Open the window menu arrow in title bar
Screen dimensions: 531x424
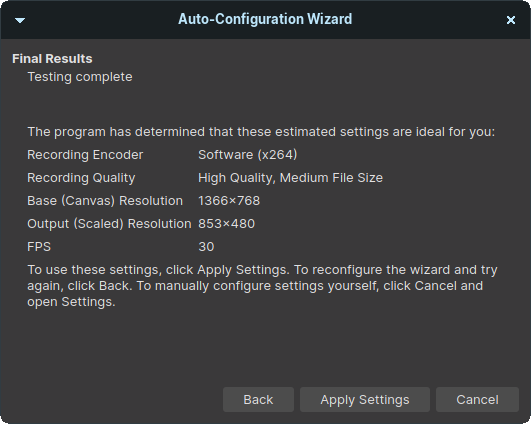coord(20,20)
